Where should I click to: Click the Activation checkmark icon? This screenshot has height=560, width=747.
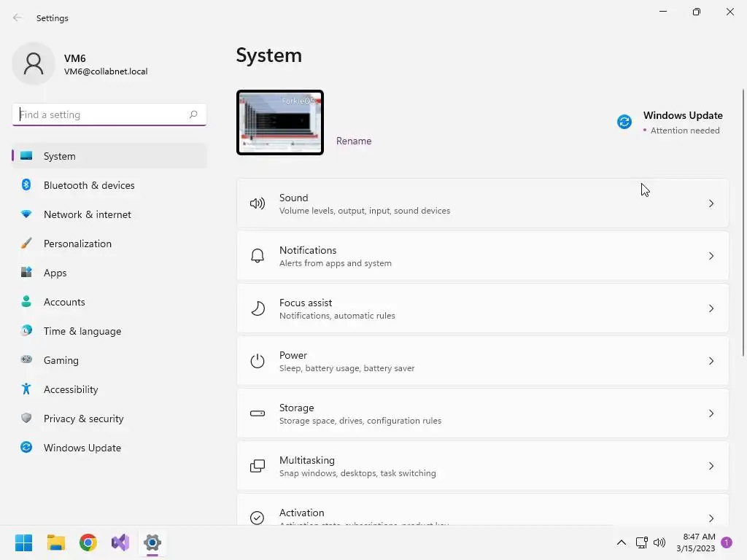point(258,518)
